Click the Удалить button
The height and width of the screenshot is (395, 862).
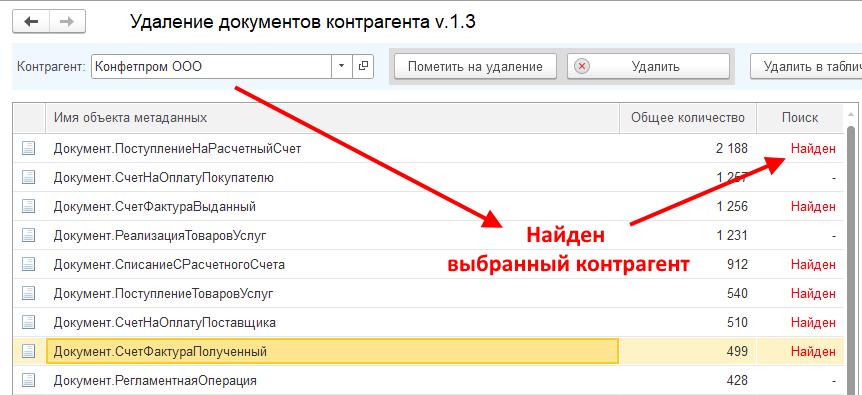pyautogui.click(x=648, y=66)
